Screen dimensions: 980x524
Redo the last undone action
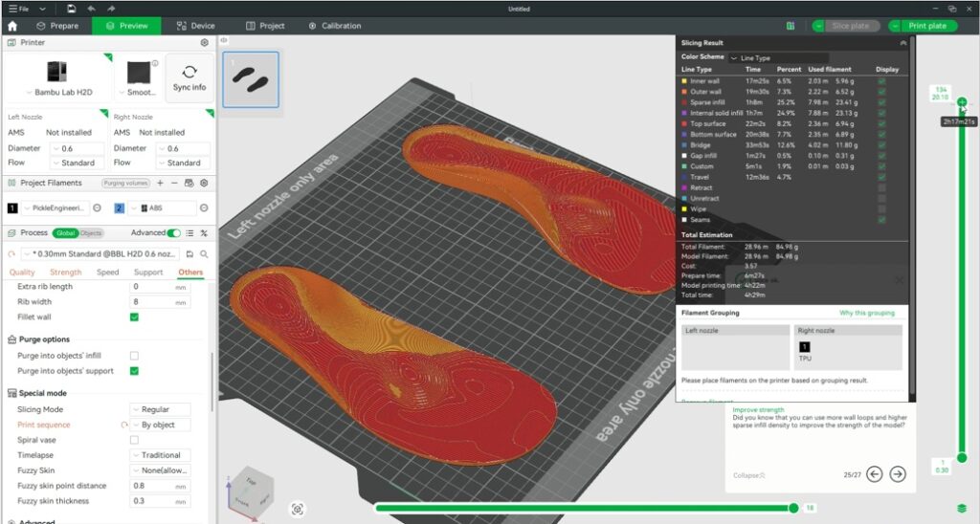point(111,9)
